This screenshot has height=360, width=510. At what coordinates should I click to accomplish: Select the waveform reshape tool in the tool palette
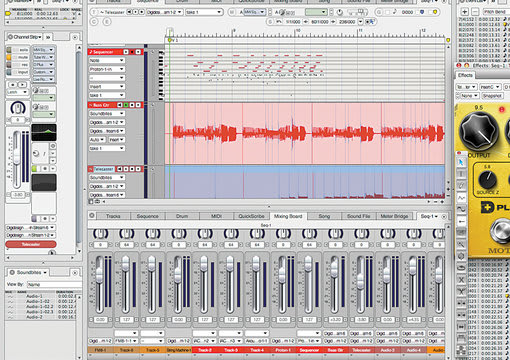[x=461, y=198]
